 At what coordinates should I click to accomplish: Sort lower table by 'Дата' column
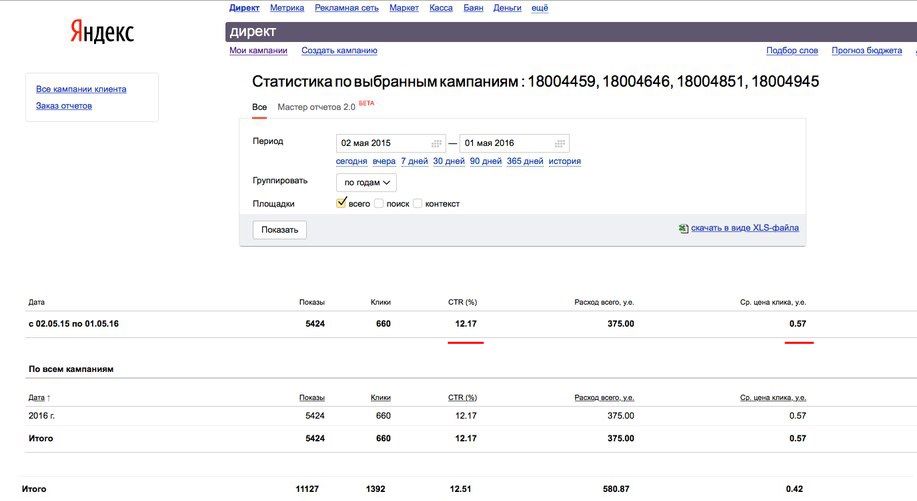(x=37, y=398)
